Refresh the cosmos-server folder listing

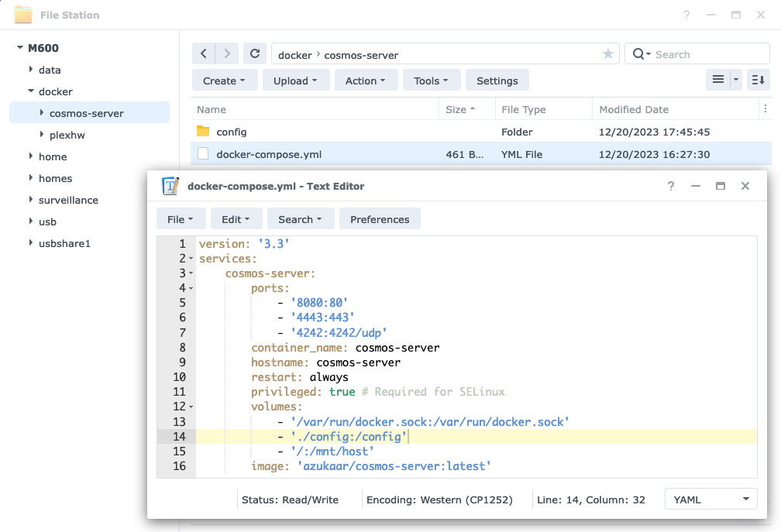click(x=255, y=54)
